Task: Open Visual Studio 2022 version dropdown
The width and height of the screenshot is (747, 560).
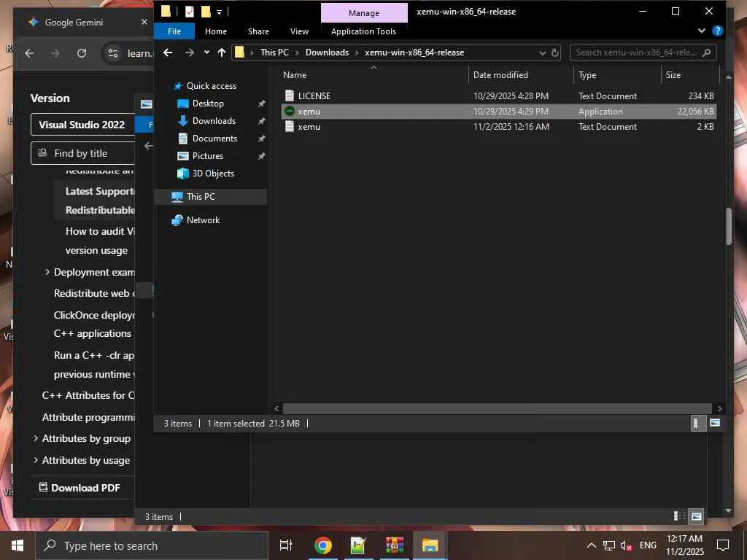Action: click(x=83, y=124)
